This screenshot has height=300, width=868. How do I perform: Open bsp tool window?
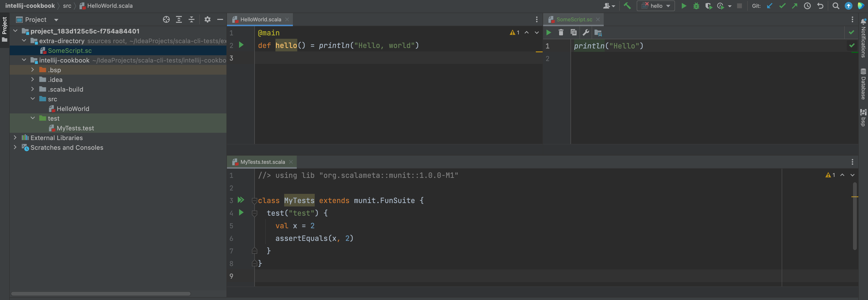863,118
